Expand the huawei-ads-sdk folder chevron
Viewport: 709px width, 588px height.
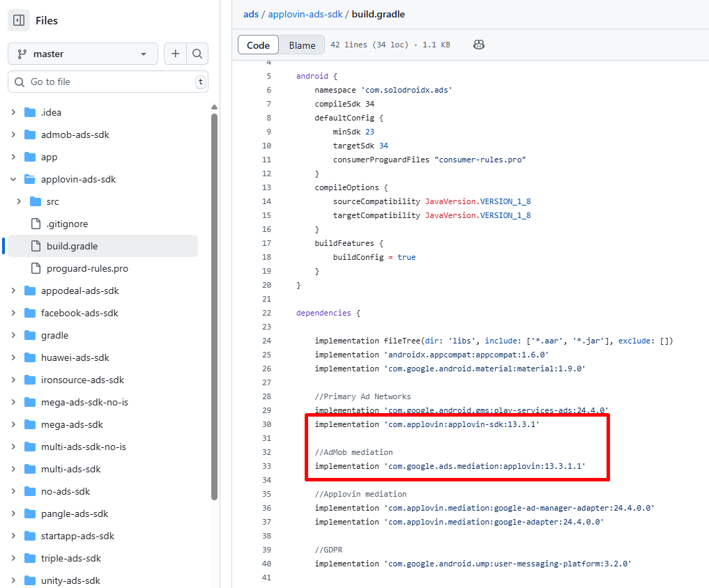13,357
